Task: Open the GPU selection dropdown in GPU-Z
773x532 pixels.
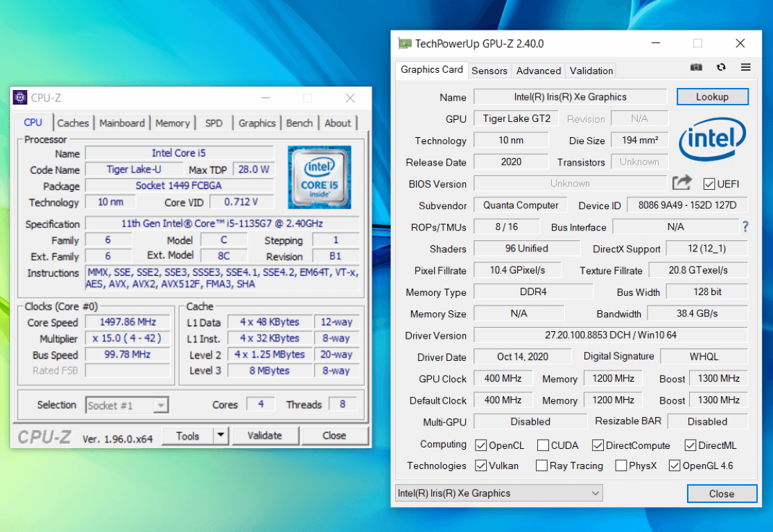Action: [x=498, y=493]
